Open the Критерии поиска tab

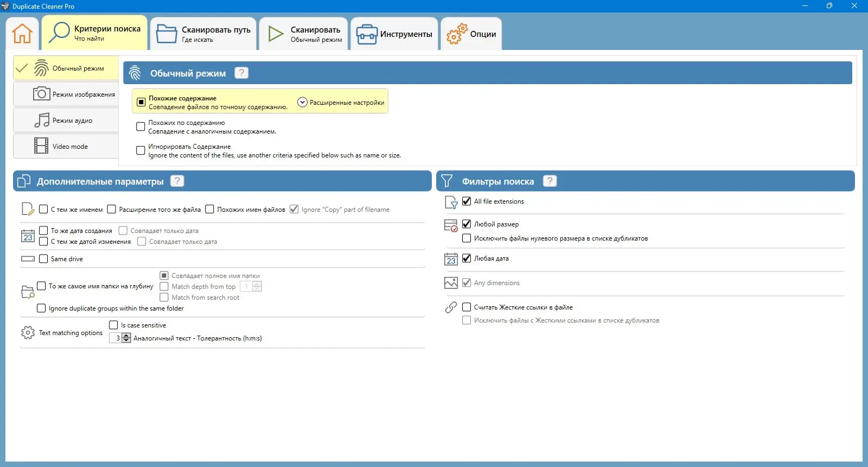[x=95, y=33]
